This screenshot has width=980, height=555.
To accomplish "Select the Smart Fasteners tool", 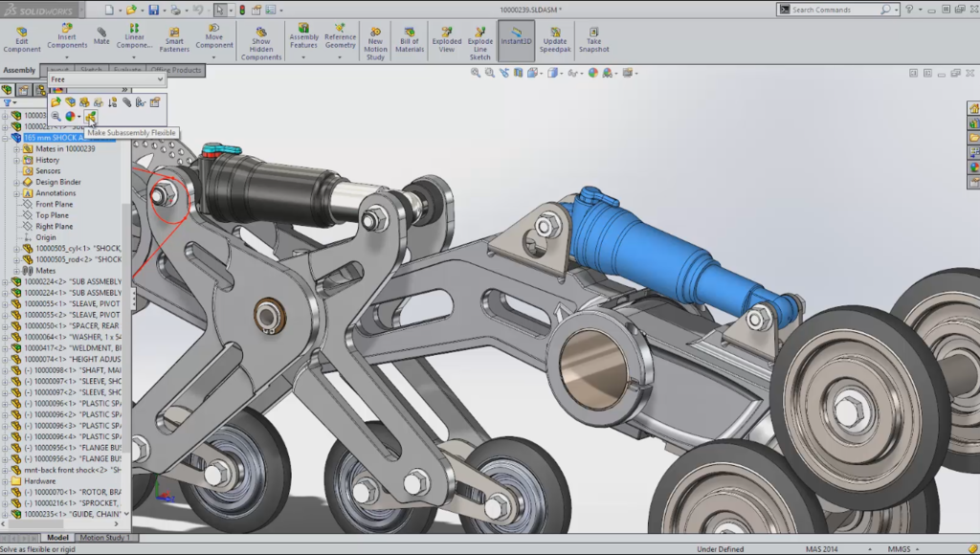I will click(174, 39).
